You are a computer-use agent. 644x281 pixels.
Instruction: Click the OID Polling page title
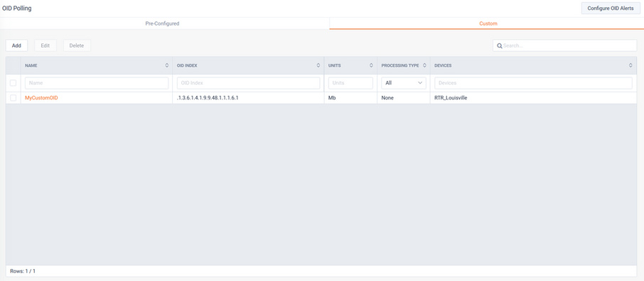click(x=17, y=9)
